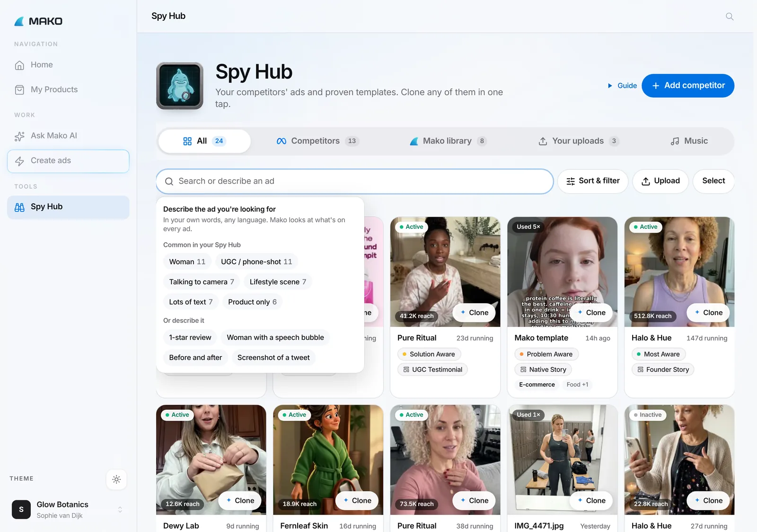The width and height of the screenshot is (757, 532).
Task: Switch to the All tab
Action: point(204,141)
